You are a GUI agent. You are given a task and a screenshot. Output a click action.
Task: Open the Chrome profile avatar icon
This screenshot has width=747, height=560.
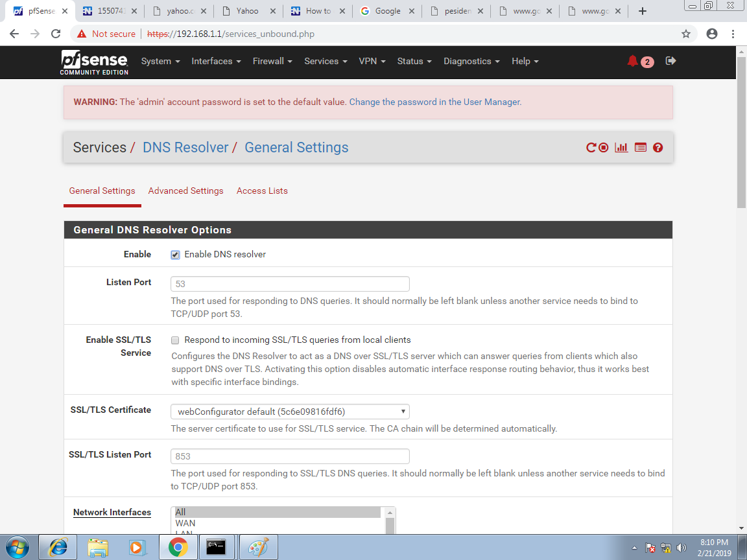[712, 34]
